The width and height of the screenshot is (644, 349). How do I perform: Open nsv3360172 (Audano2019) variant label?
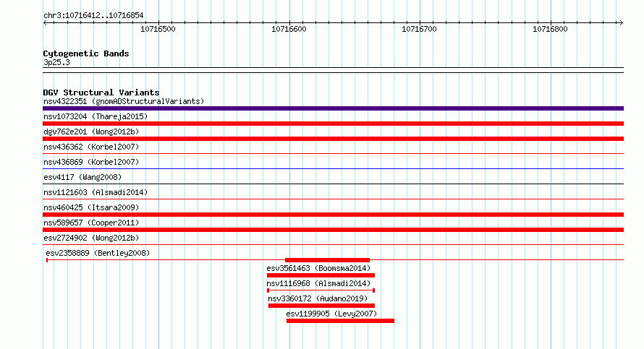[318, 298]
